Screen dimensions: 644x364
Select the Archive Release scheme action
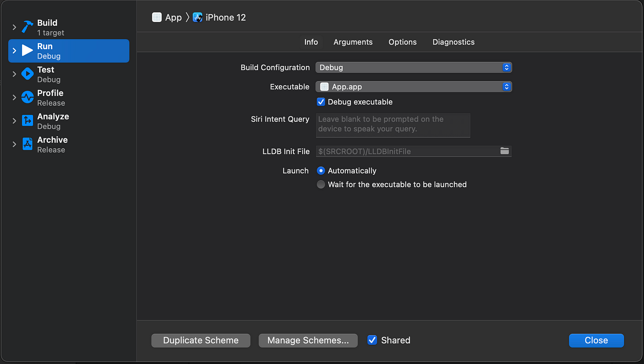click(69, 144)
